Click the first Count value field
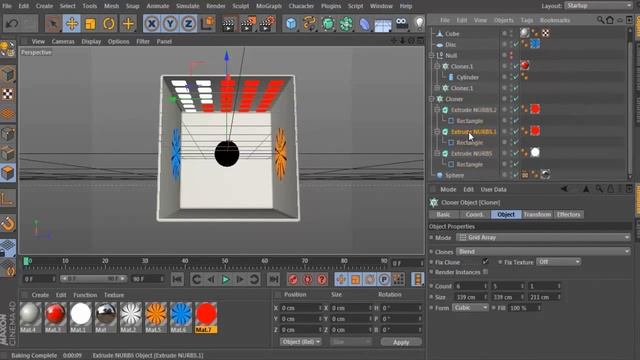The width and height of the screenshot is (640, 360). pyautogui.click(x=471, y=286)
